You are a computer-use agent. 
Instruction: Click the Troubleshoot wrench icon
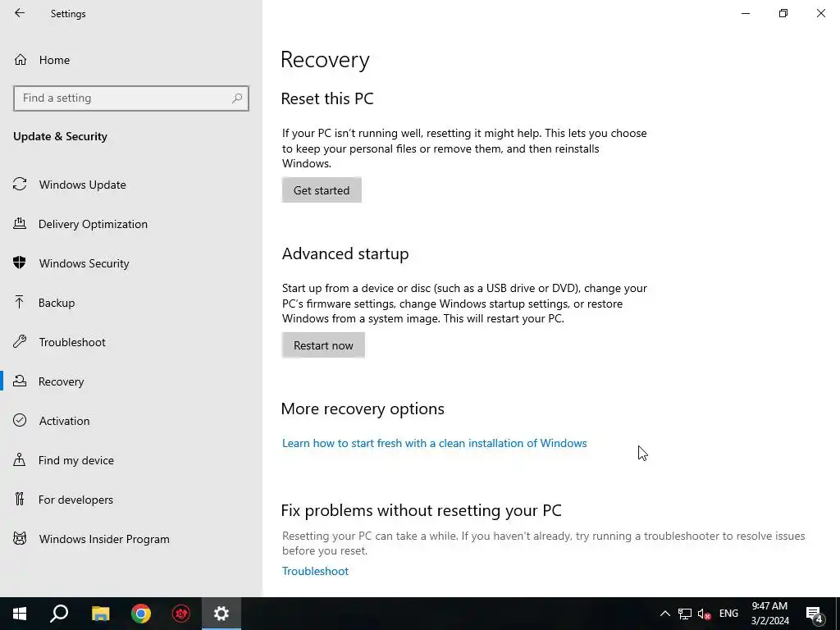click(x=20, y=342)
